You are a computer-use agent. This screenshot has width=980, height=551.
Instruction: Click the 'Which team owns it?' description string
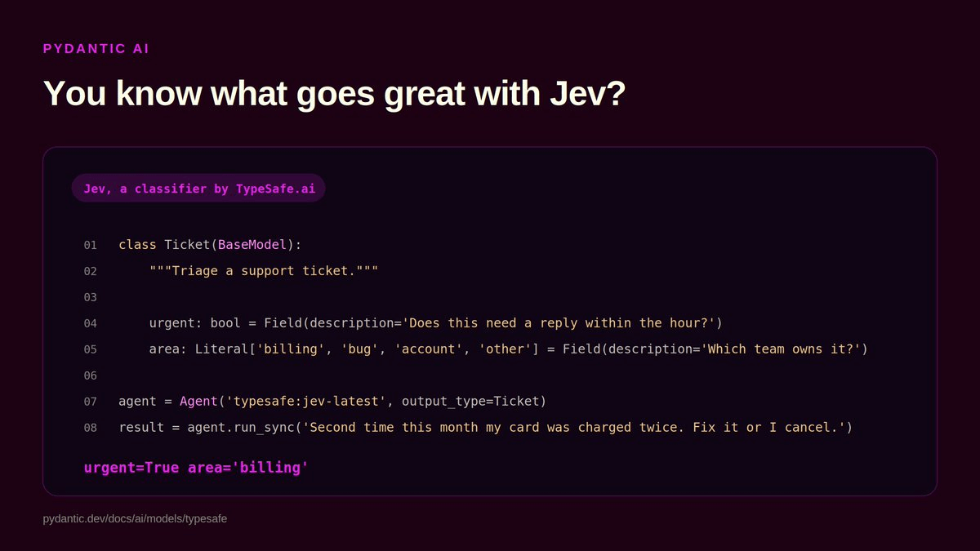click(780, 349)
